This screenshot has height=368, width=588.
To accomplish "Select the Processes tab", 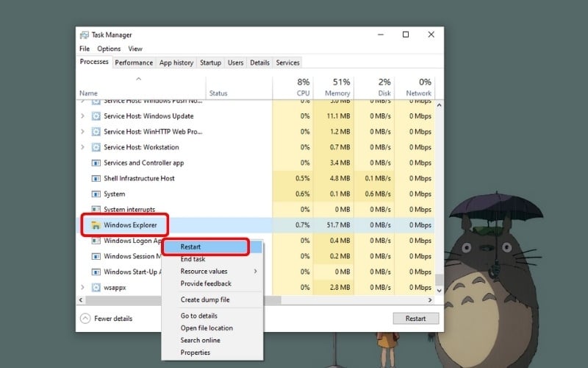I will click(x=94, y=62).
